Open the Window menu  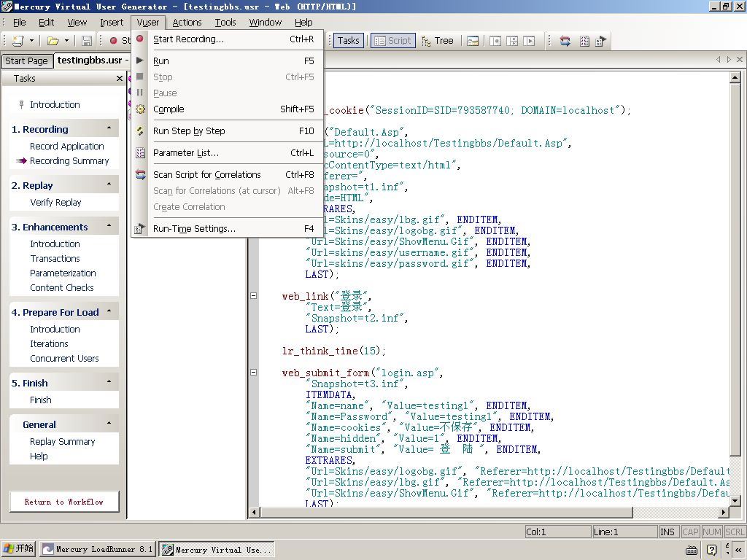[265, 23]
